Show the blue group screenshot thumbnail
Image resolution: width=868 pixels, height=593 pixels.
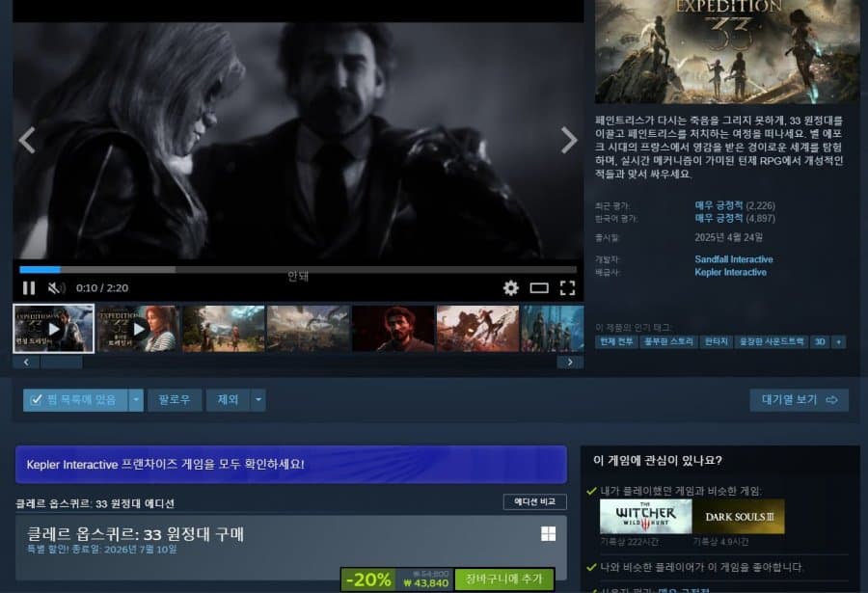coord(553,329)
